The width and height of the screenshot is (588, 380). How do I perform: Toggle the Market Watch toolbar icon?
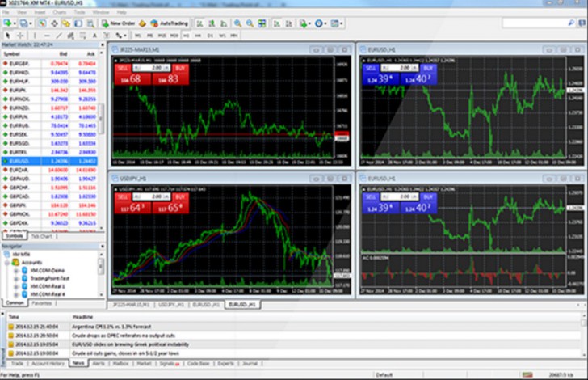click(x=42, y=23)
